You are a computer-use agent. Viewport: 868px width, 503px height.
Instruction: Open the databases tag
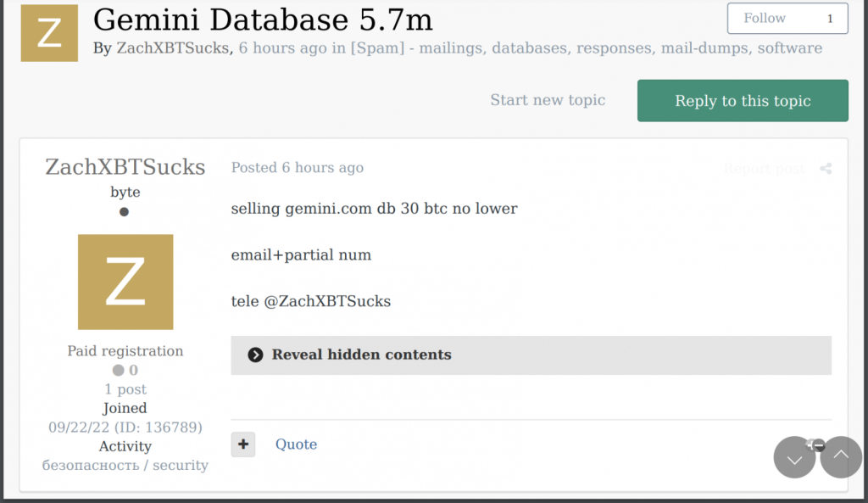click(x=529, y=48)
